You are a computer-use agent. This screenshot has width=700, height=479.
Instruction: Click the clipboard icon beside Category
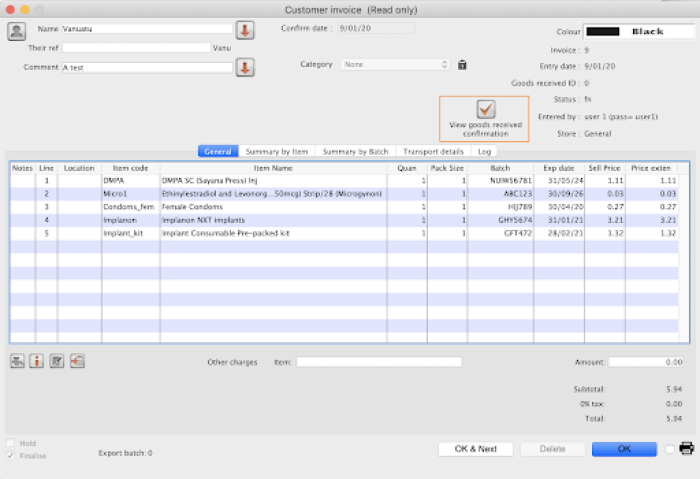(462, 65)
